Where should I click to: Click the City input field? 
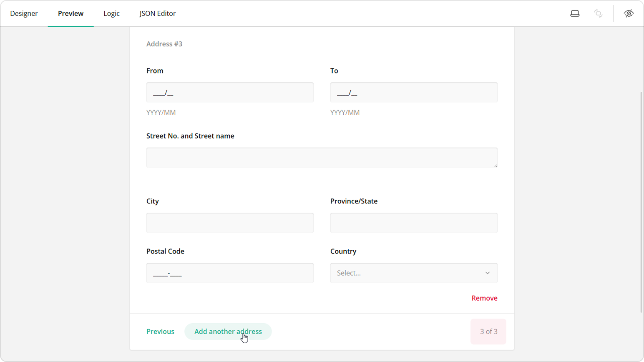click(x=229, y=222)
